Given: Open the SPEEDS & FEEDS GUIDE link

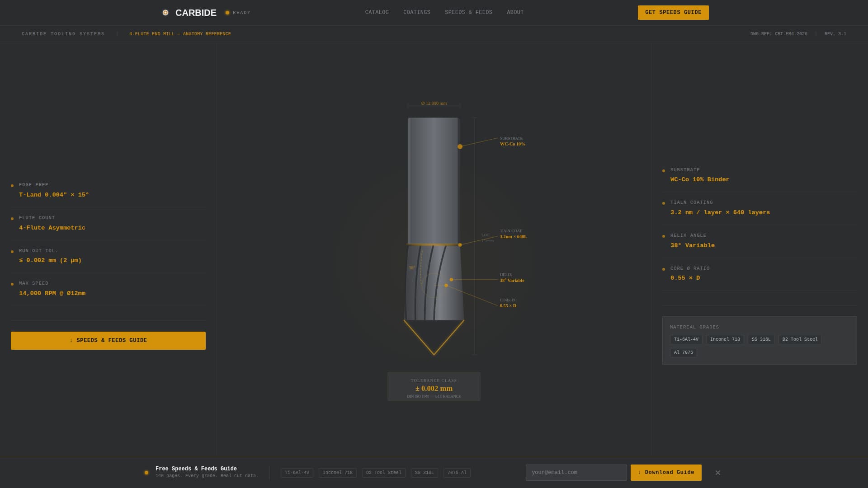Looking at the screenshot, I should click(108, 340).
